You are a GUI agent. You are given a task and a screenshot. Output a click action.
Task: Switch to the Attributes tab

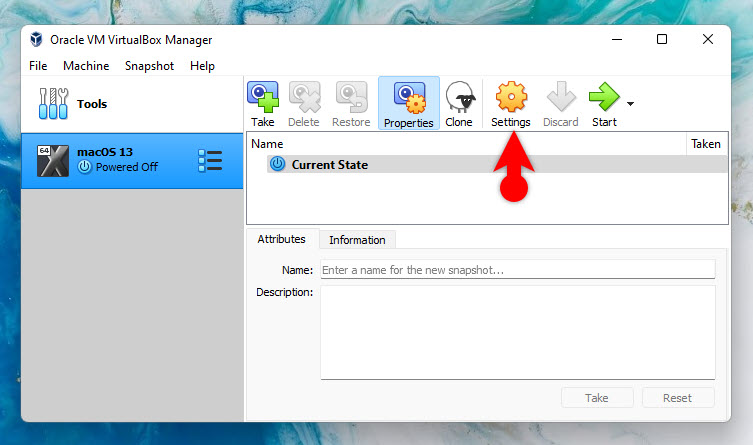[281, 239]
